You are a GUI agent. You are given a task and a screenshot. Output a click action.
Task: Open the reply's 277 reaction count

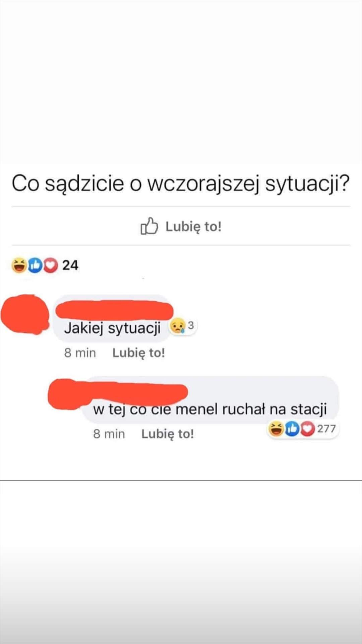tap(326, 429)
